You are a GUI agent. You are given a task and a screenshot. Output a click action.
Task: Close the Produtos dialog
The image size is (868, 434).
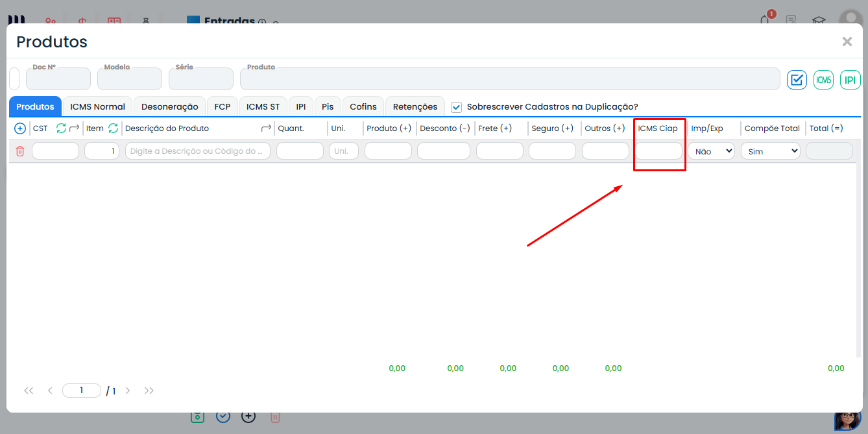(847, 42)
